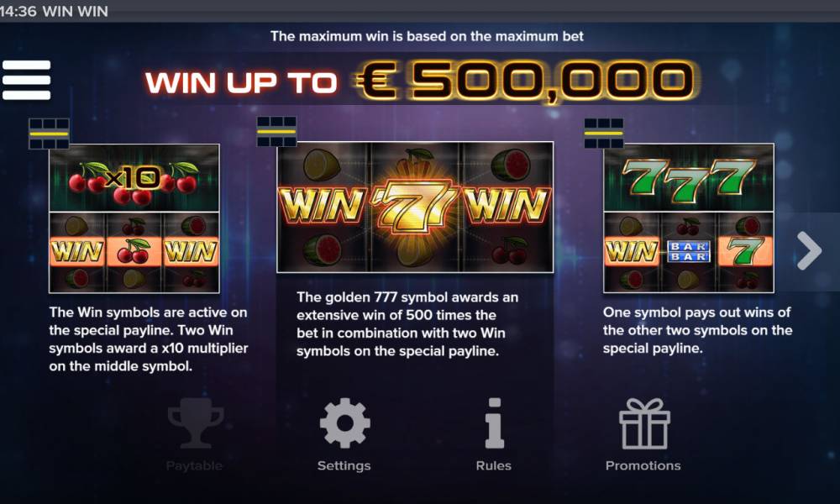Click the WIN UP TO text
Image resolution: width=840 pixels, height=504 pixels.
(x=241, y=83)
